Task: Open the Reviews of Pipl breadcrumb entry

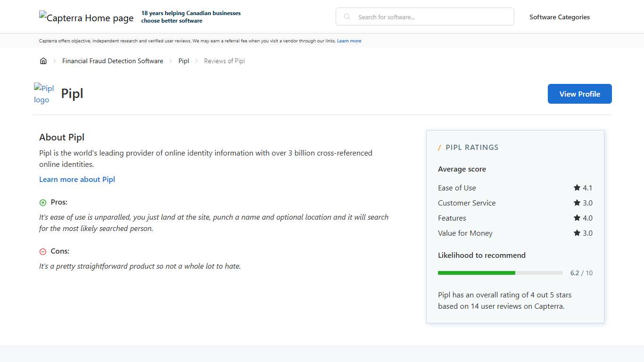Action: (224, 61)
